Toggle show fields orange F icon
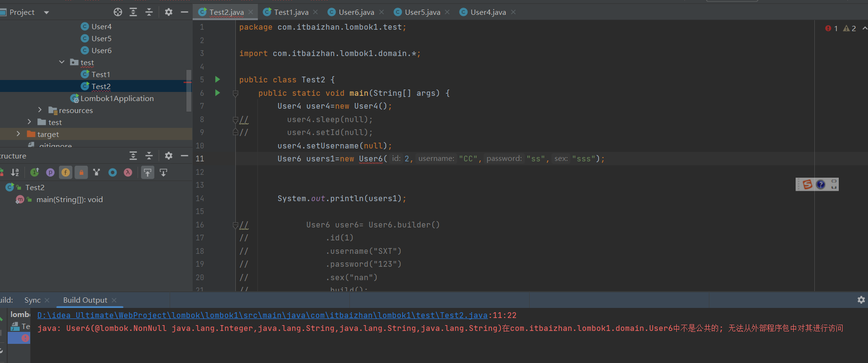Viewport: 868px width, 363px height. pos(66,172)
